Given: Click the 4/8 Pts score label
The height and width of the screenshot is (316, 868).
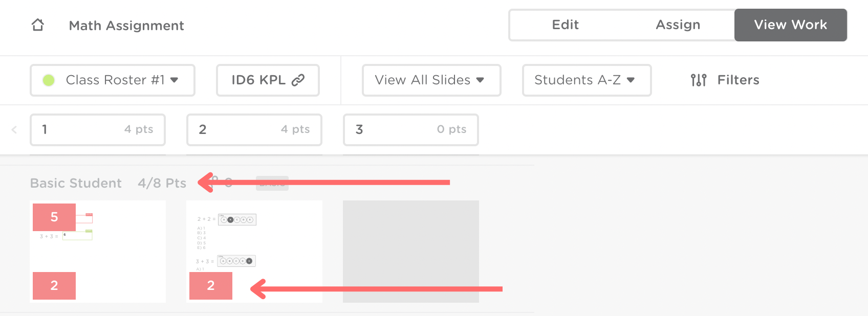Looking at the screenshot, I should pos(162,183).
